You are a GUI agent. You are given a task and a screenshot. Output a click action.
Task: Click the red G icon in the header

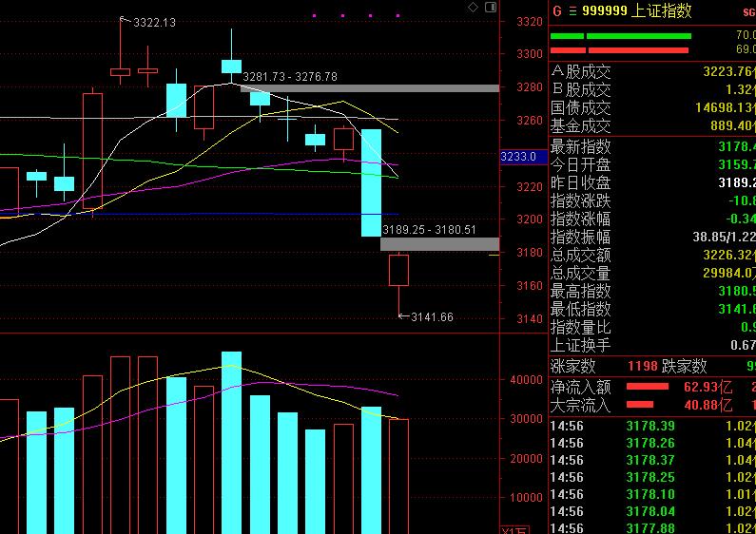coord(557,11)
